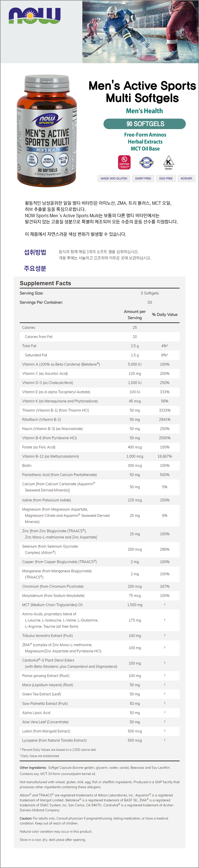This screenshot has width=199, height=868.
Task: Select the MADE W/O GLUTEN tag
Action: tap(114, 178)
